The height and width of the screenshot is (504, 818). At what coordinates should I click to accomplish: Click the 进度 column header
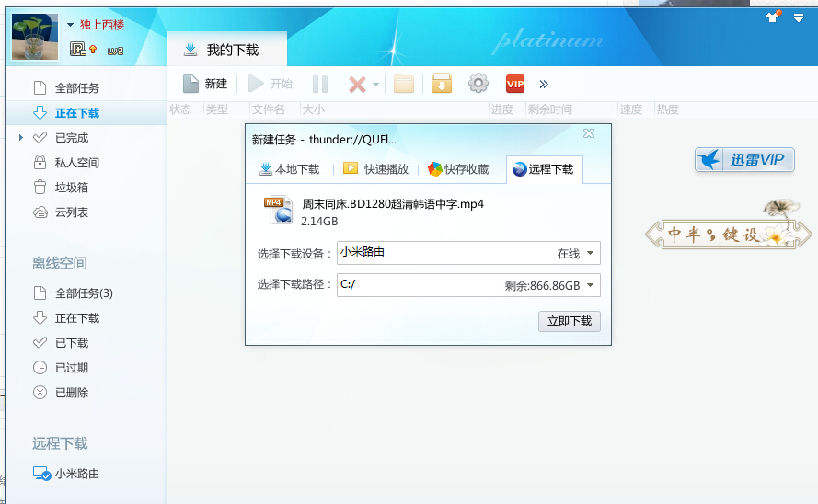point(501,109)
